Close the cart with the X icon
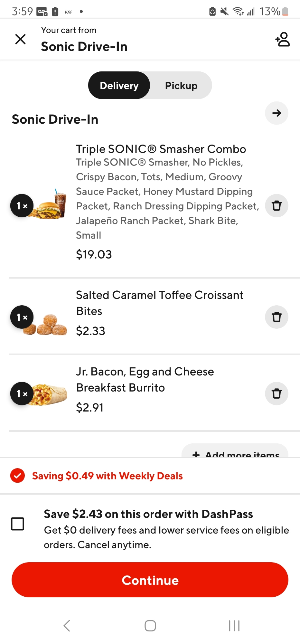This screenshot has width=300, height=644. (x=21, y=39)
